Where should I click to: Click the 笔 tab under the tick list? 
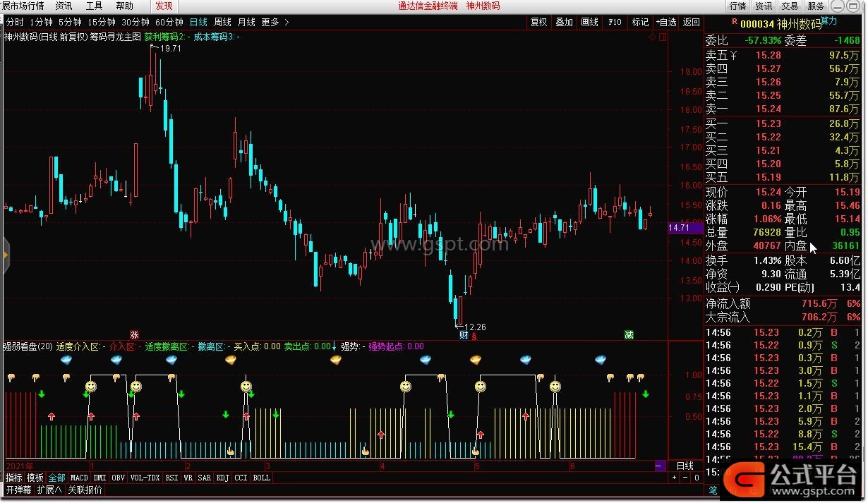point(713,490)
